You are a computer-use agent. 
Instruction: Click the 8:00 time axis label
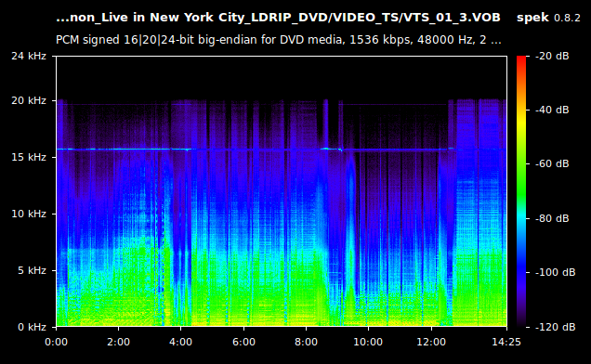[306, 342]
